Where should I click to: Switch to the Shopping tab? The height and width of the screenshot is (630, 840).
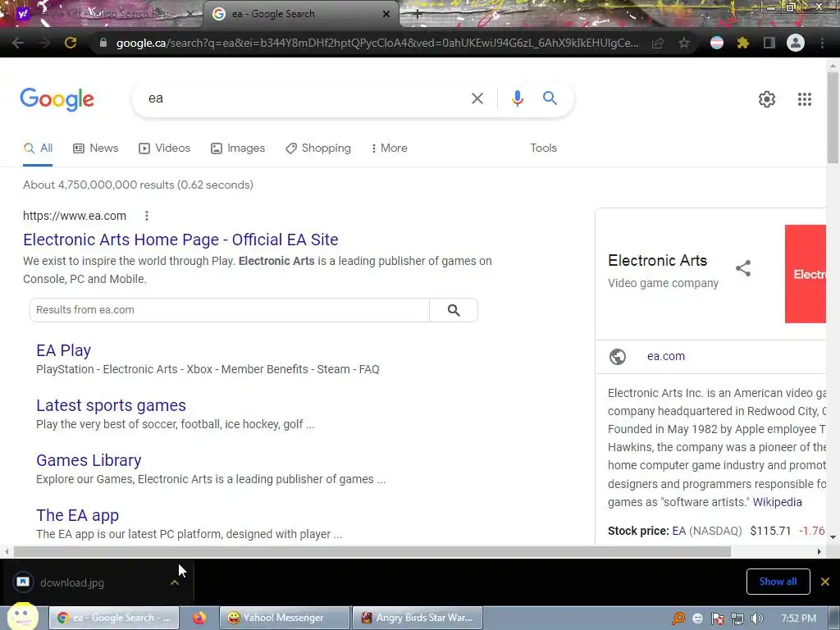click(x=318, y=148)
